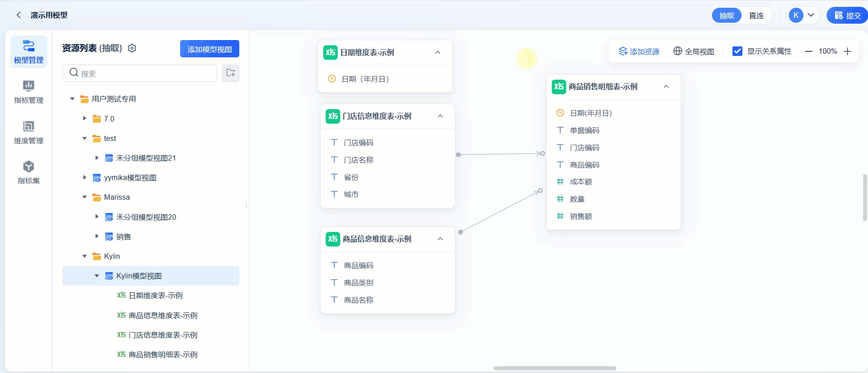Click the 商品信息维度表-示例 card xls icon
The image size is (868, 373).
tap(333, 239)
